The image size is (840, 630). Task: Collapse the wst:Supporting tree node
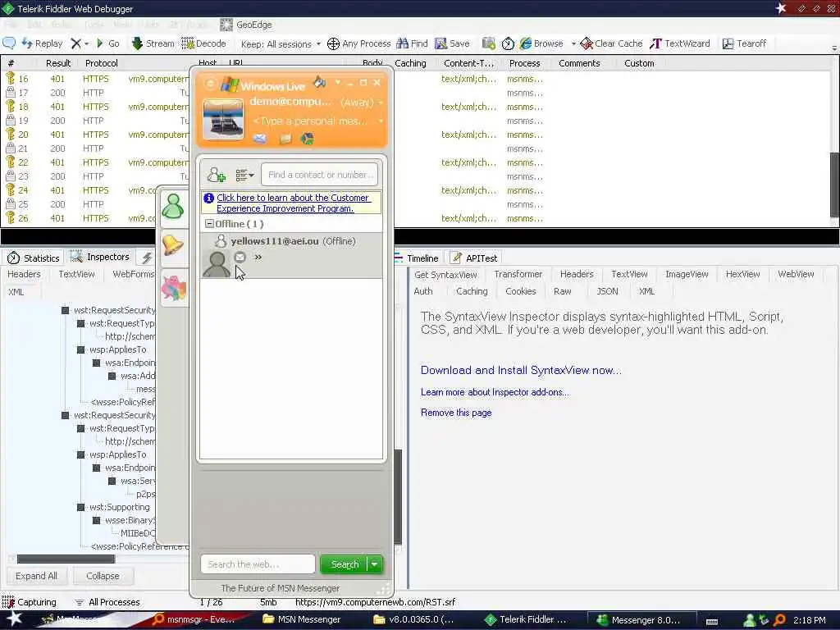[x=80, y=507]
